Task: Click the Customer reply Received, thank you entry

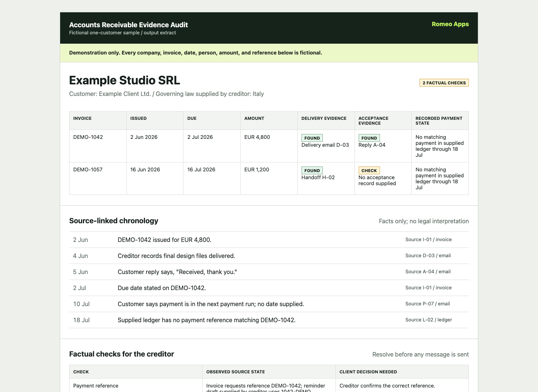Action: [x=177, y=272]
